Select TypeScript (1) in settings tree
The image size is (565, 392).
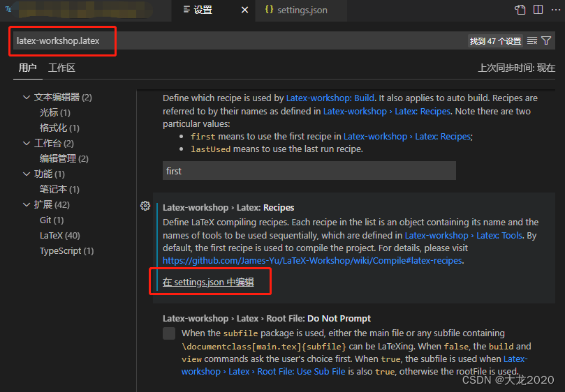[66, 251]
